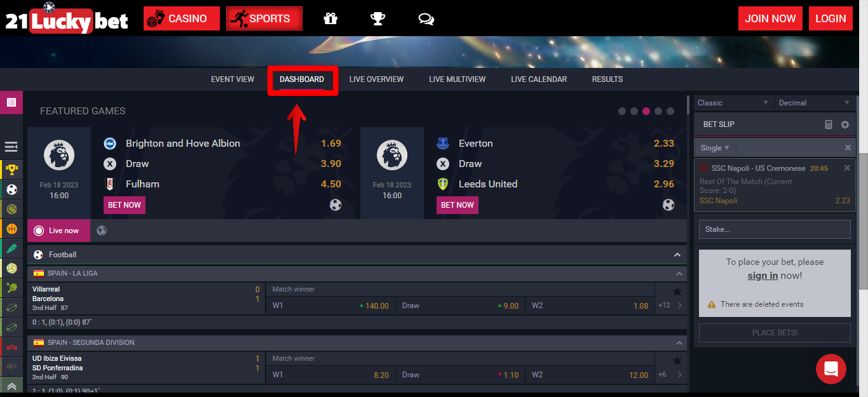Collapse the Football section

tap(677, 255)
